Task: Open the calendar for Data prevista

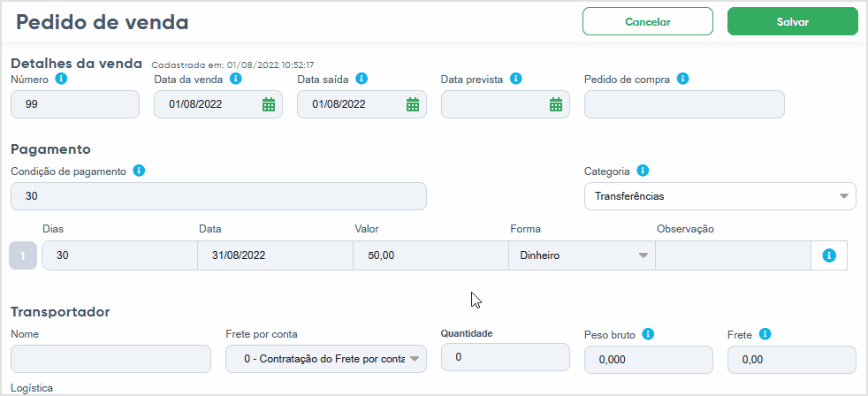Action: pyautogui.click(x=556, y=104)
